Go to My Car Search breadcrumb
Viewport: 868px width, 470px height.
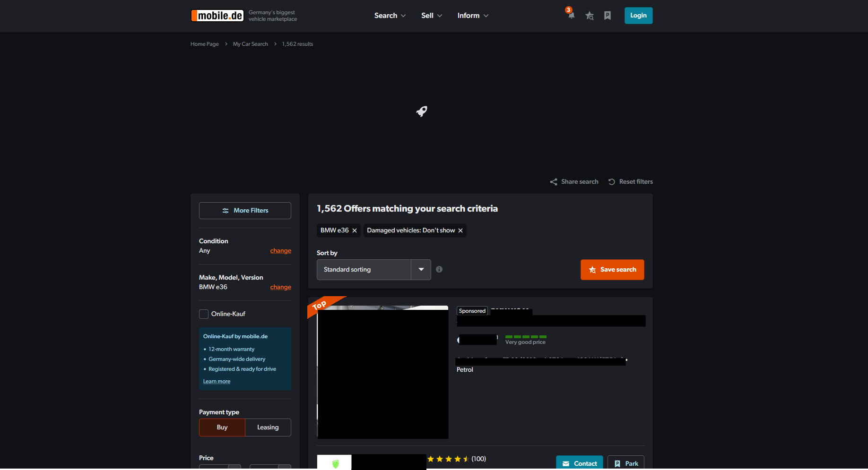tap(250, 44)
